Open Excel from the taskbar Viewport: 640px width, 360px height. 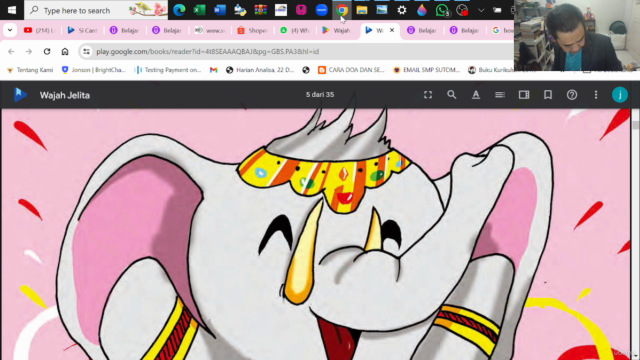tap(200, 10)
